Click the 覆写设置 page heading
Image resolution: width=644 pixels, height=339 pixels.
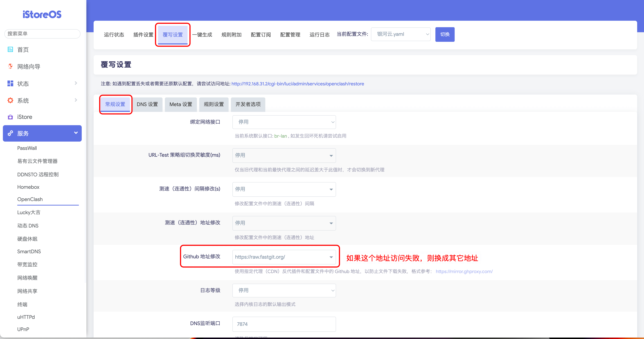click(116, 64)
